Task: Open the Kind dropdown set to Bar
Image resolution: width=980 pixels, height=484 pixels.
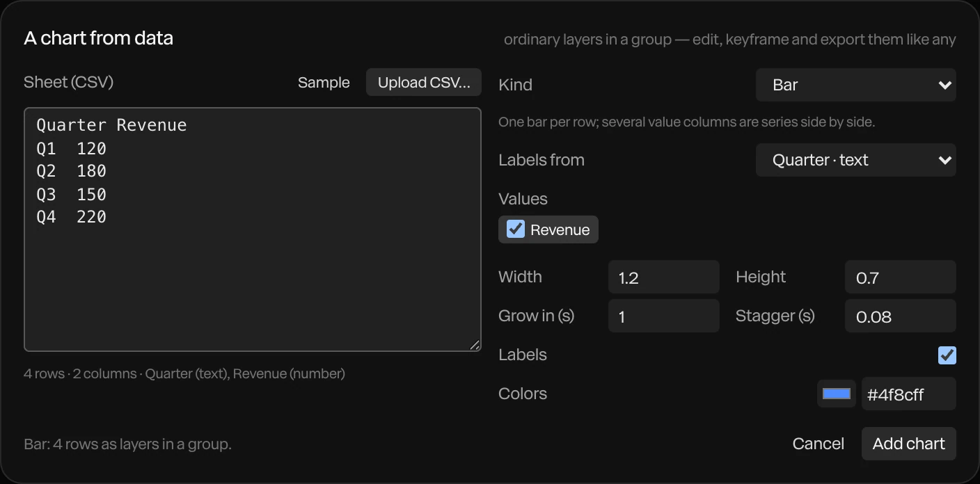Action: tap(855, 85)
